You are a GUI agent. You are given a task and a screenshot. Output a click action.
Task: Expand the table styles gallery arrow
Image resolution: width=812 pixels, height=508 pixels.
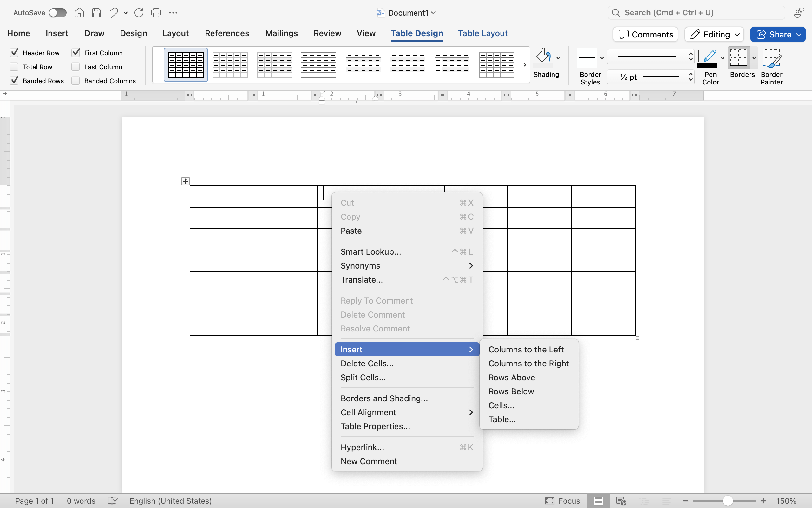[x=525, y=65]
